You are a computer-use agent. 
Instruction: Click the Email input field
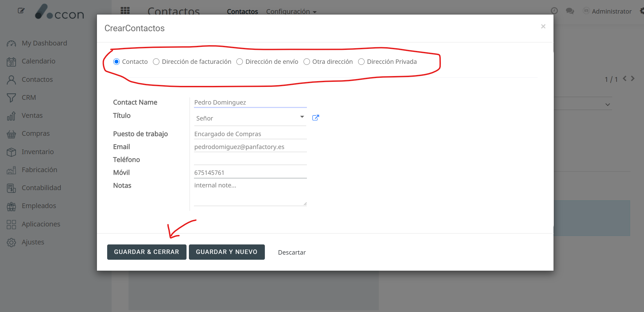tap(250, 147)
